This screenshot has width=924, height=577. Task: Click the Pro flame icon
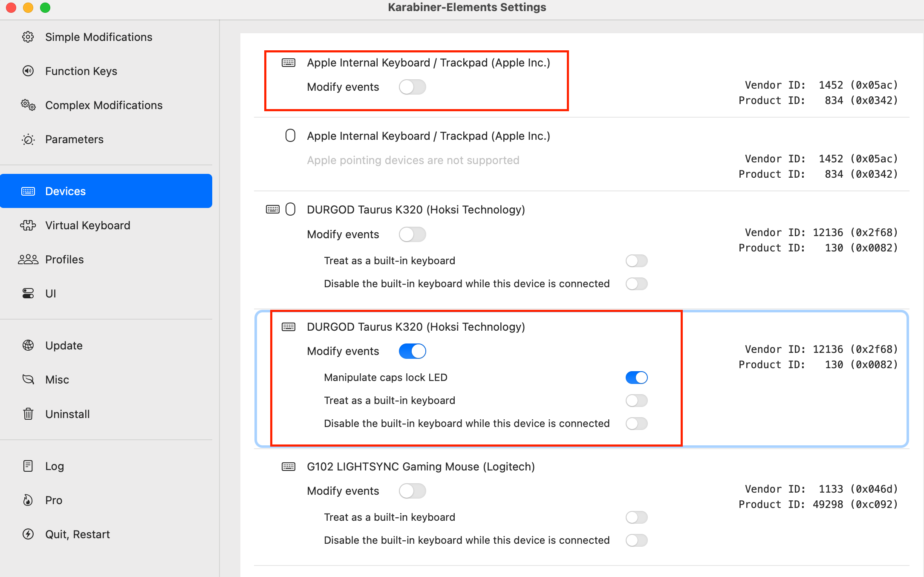point(28,500)
